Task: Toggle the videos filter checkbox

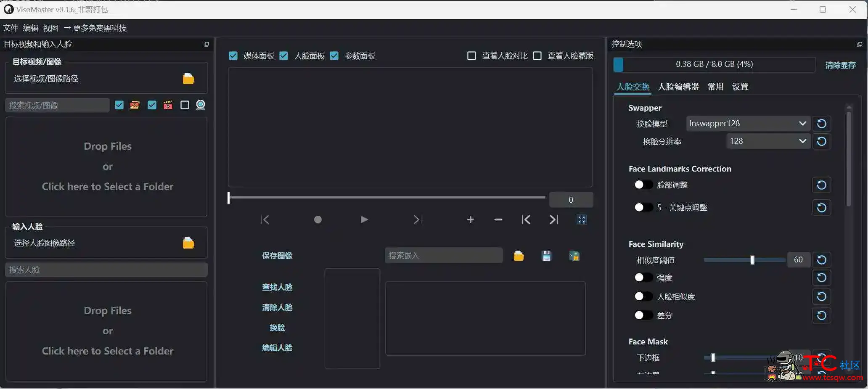Action: [x=152, y=105]
